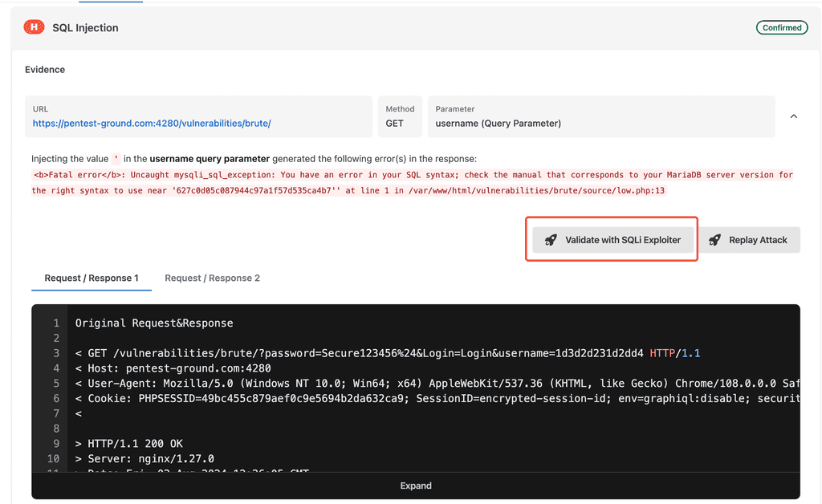The image size is (822, 504).
Task: Click the highlighted injection value quote character
Action: 114,158
